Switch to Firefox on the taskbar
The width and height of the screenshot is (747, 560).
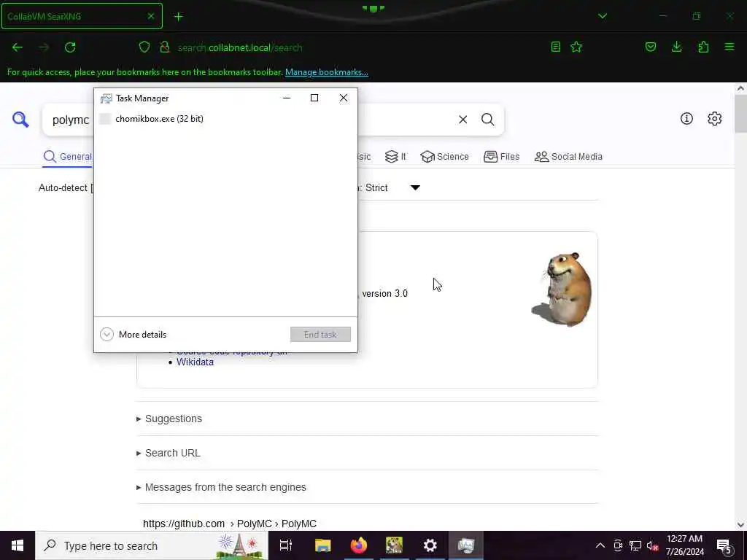(x=358, y=545)
